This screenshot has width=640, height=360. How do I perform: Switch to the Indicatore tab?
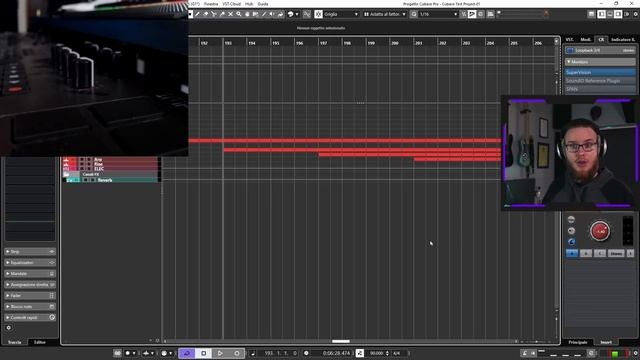(x=623, y=40)
